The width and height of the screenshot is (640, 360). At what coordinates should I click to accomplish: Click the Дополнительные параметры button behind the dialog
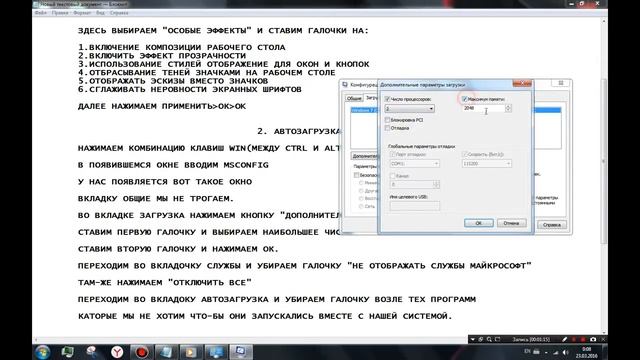pyautogui.click(x=364, y=156)
